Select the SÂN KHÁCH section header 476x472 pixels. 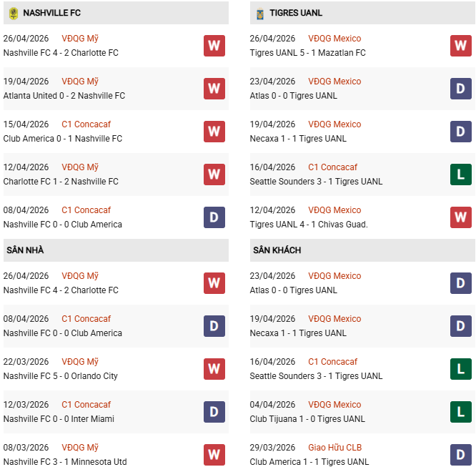point(277,250)
